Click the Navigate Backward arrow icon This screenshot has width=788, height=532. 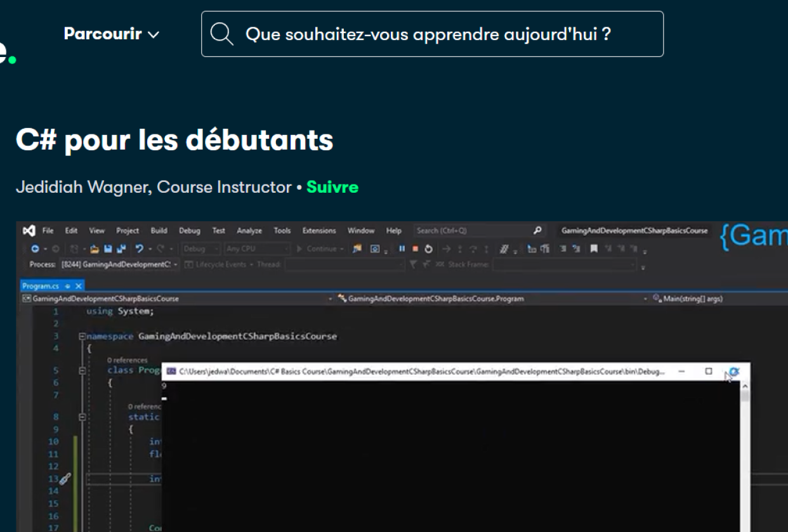pos(35,249)
